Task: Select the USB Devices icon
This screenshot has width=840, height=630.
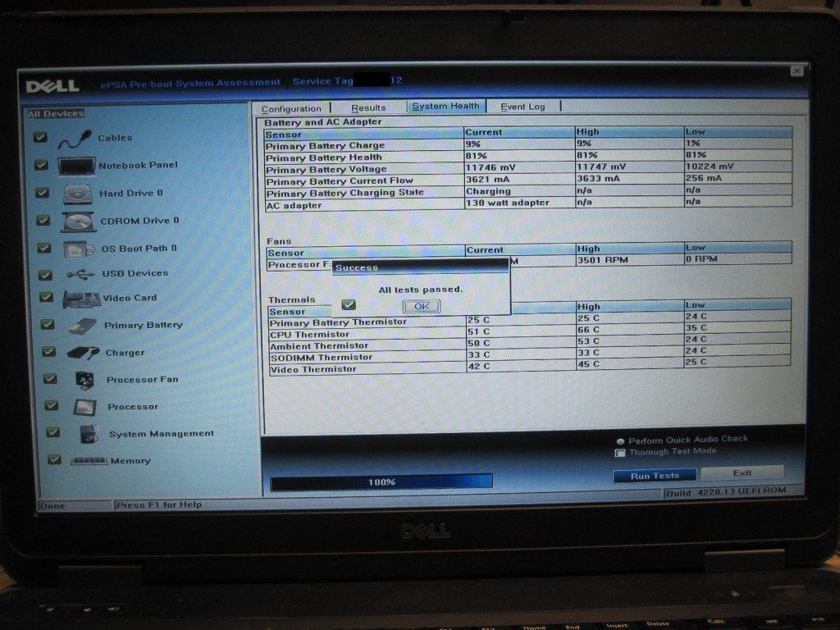Action: point(81,274)
